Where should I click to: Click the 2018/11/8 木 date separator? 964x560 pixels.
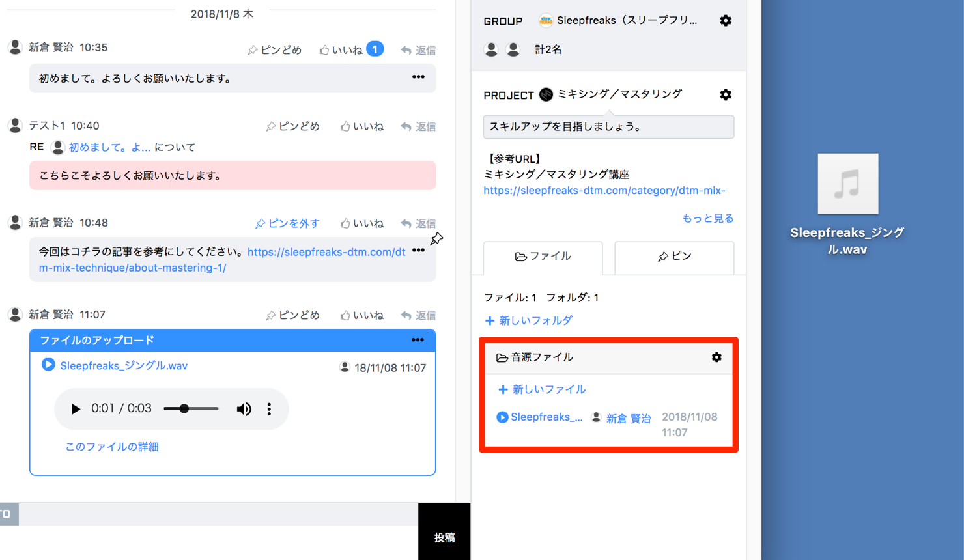[x=221, y=14]
